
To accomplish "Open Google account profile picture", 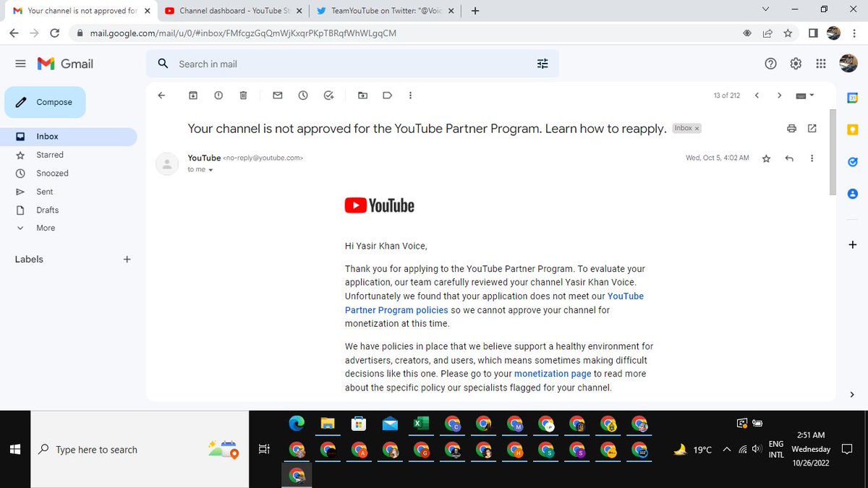I will point(848,64).
